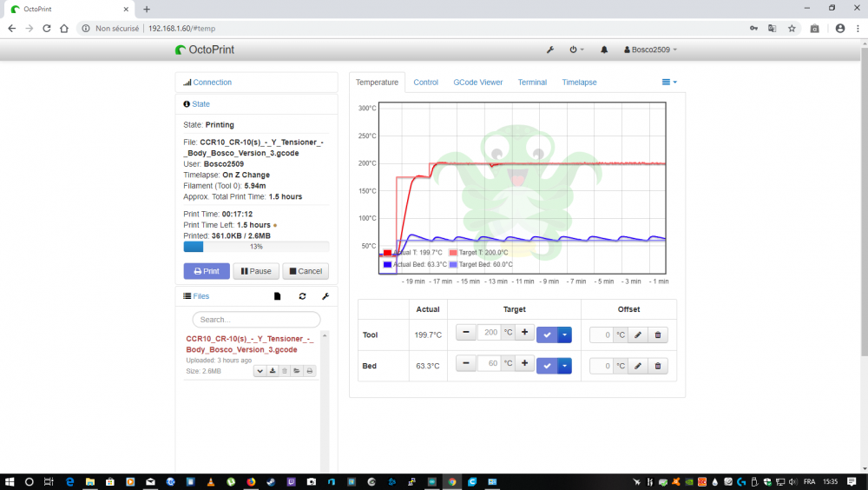The width and height of the screenshot is (868, 490).
Task: Open the file list settings wrench
Action: 325,296
